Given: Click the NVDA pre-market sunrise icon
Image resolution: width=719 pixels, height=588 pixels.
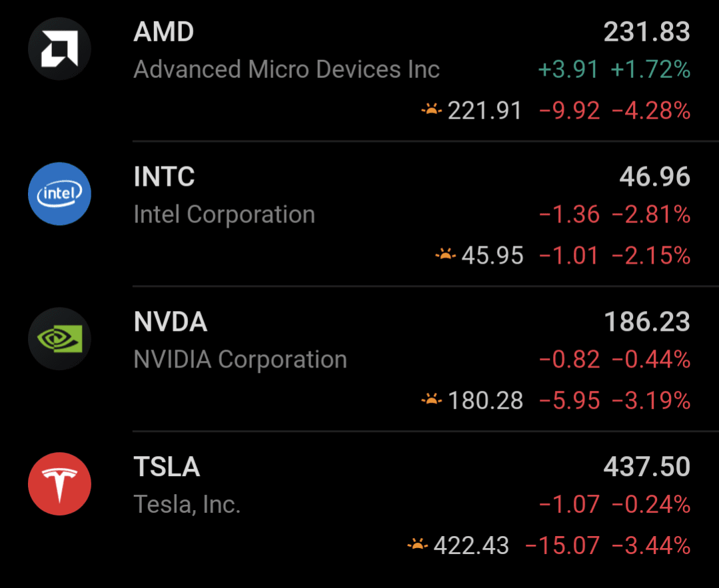Looking at the screenshot, I should [432, 400].
